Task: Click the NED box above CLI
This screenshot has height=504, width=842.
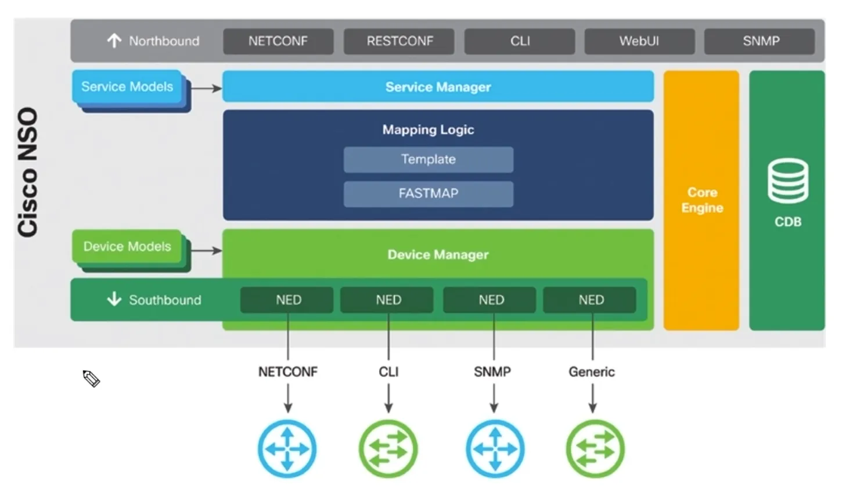Action: pyautogui.click(x=387, y=300)
